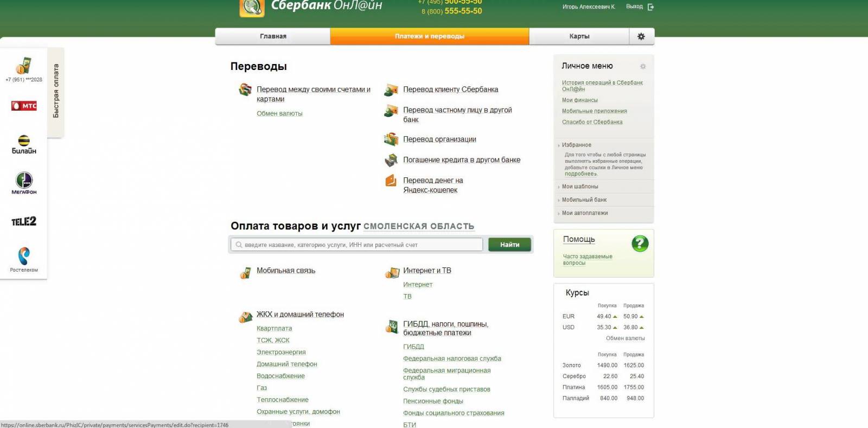Collapse the Быстрая оплата side tab
The image size is (868, 428).
56,91
